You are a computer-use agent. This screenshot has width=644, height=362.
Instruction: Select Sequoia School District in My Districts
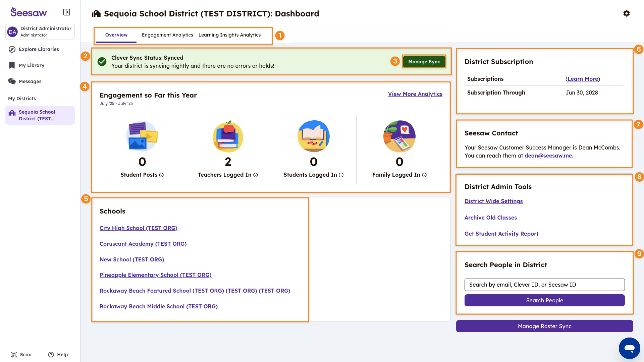40,115
